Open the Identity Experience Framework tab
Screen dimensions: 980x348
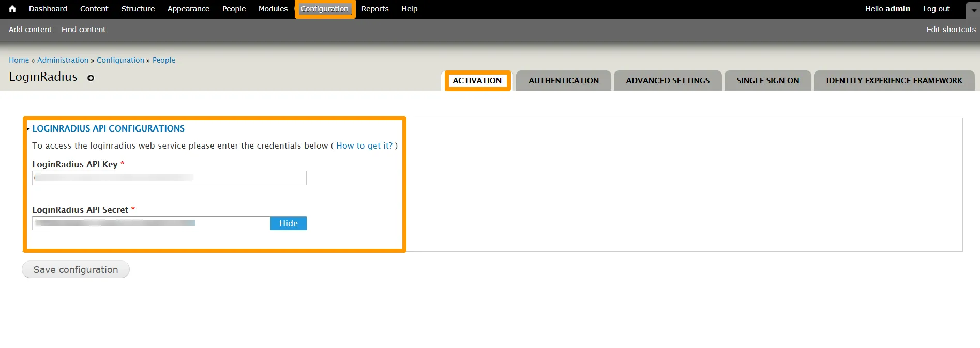(x=894, y=81)
